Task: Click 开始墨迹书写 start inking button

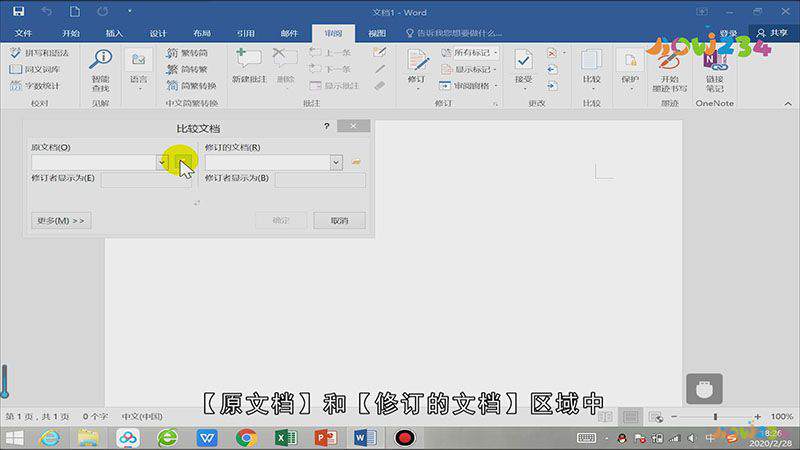Action: 669,71
